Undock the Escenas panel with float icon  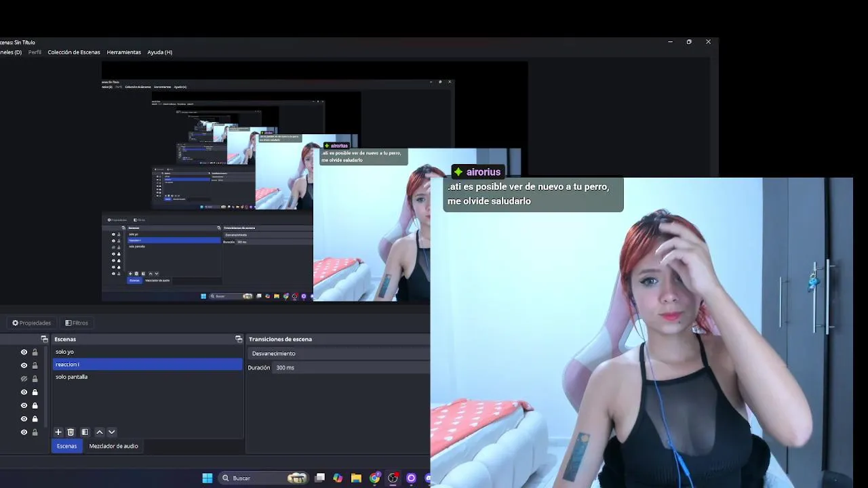239,339
